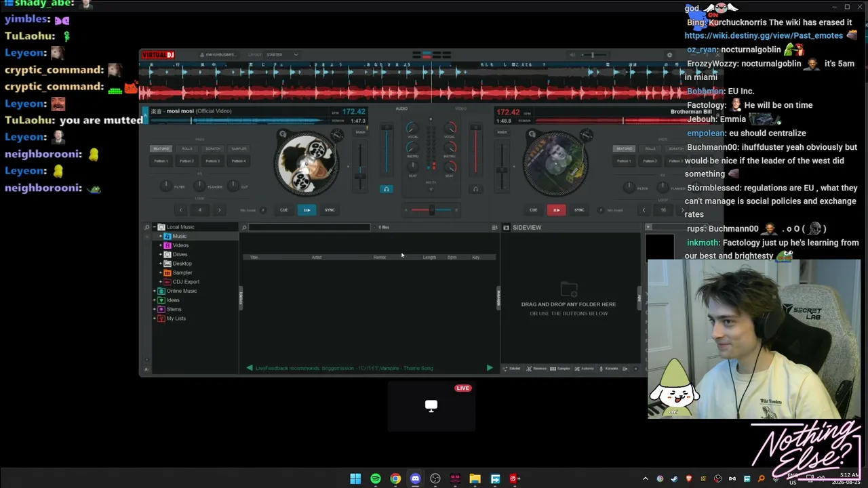This screenshot has height=488, width=868.
Task: Open File Explorer from the taskbar
Action: [475, 479]
